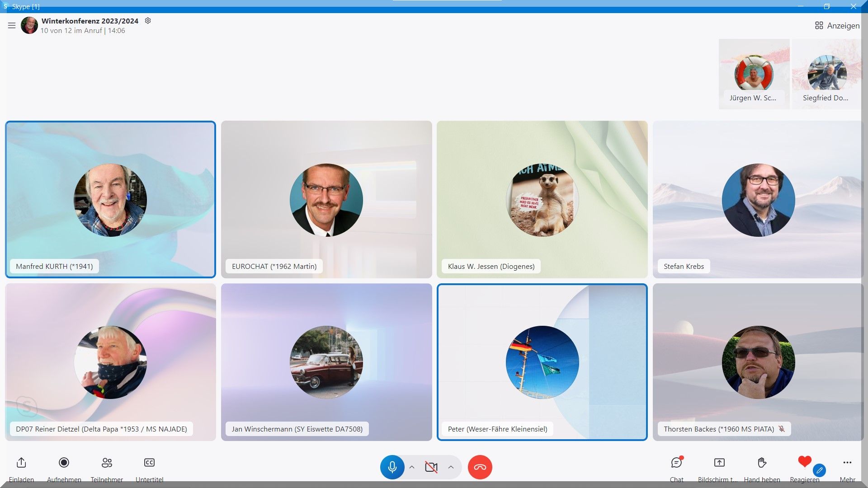Toggle the crossed-out camera video button
This screenshot has width=868, height=488.
431,467
